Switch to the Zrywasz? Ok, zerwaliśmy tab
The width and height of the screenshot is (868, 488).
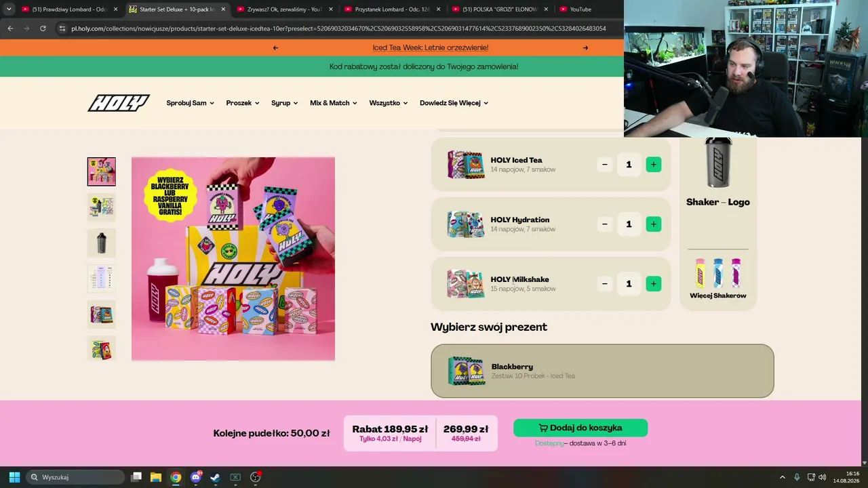pos(283,9)
